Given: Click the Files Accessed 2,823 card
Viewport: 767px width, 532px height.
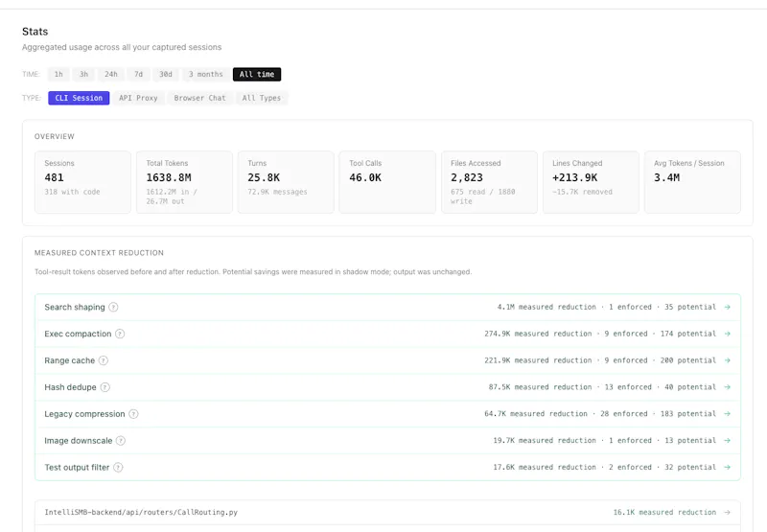Looking at the screenshot, I should tap(489, 182).
